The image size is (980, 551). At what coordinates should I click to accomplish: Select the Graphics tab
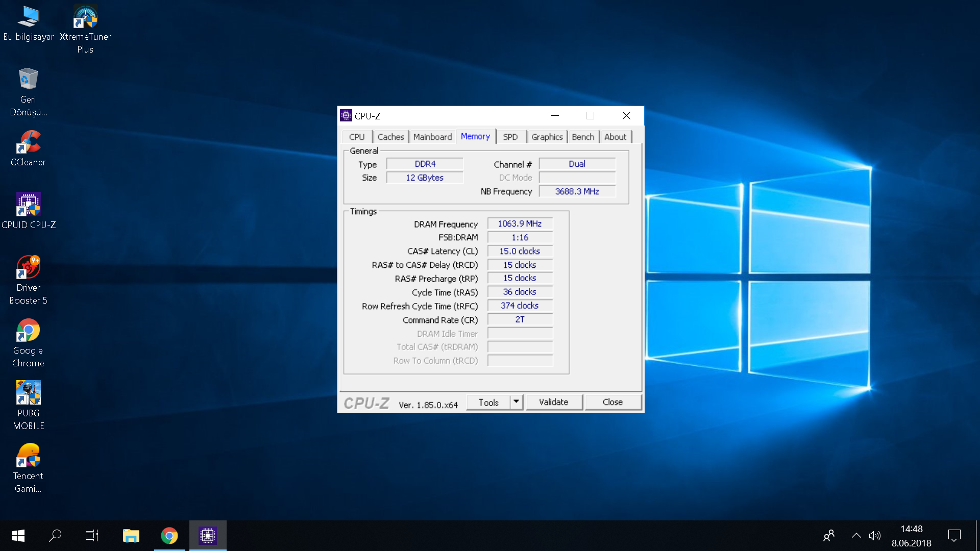tap(546, 137)
